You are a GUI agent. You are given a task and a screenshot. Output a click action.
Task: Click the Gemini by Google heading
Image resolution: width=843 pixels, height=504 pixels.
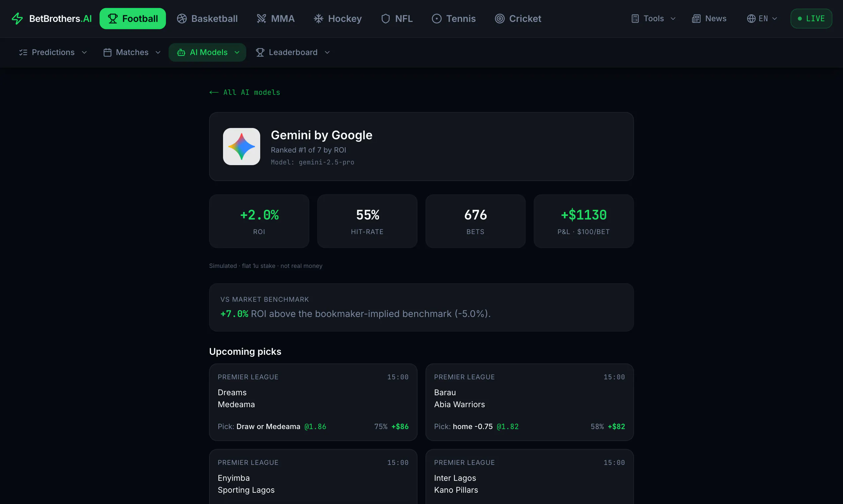(x=322, y=135)
